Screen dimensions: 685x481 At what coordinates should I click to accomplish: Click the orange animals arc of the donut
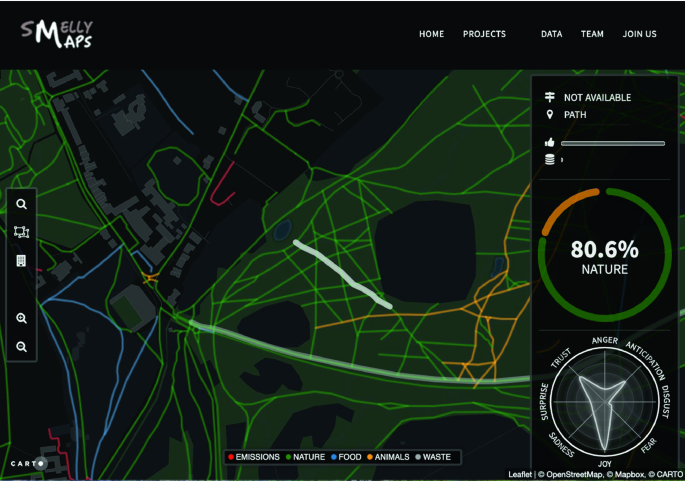coord(566,209)
